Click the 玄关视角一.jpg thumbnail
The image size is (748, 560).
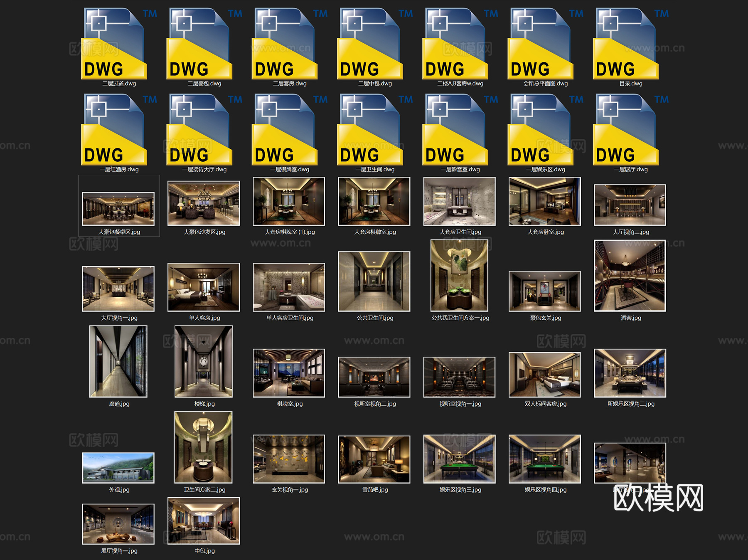tap(289, 459)
